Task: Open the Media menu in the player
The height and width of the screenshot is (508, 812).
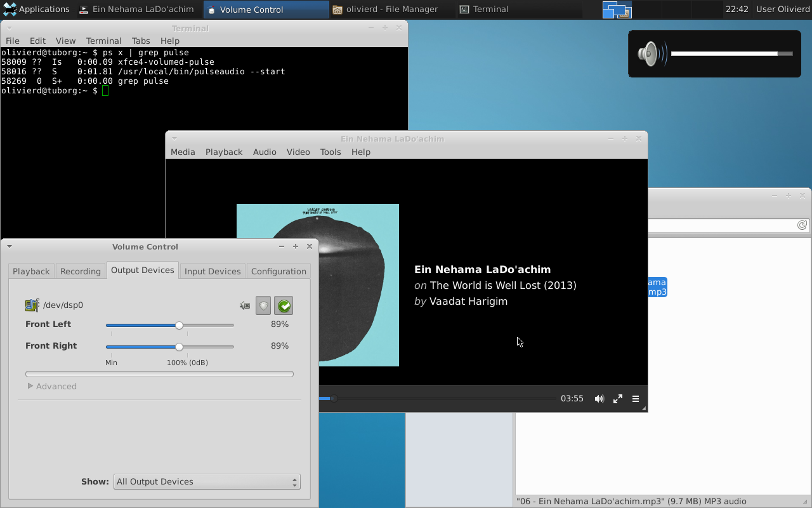Action: coord(183,152)
